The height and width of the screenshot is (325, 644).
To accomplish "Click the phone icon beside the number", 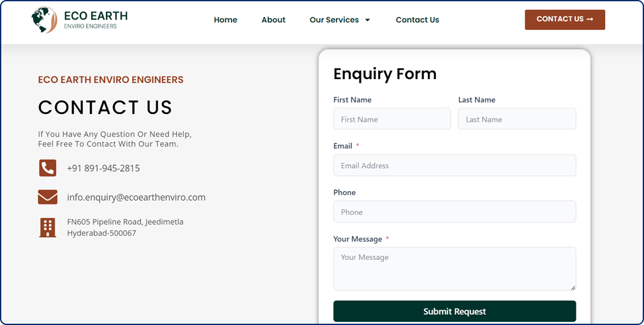I will (x=48, y=168).
